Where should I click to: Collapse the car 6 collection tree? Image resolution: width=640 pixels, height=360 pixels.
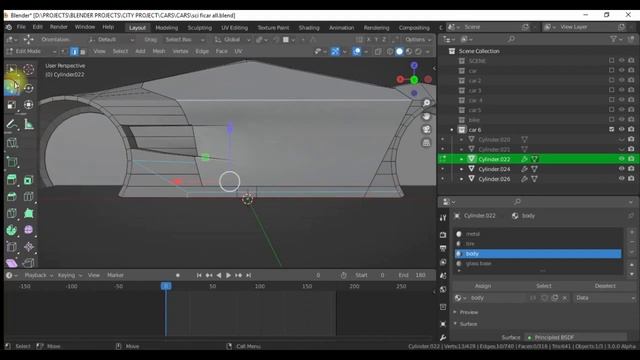tap(452, 130)
